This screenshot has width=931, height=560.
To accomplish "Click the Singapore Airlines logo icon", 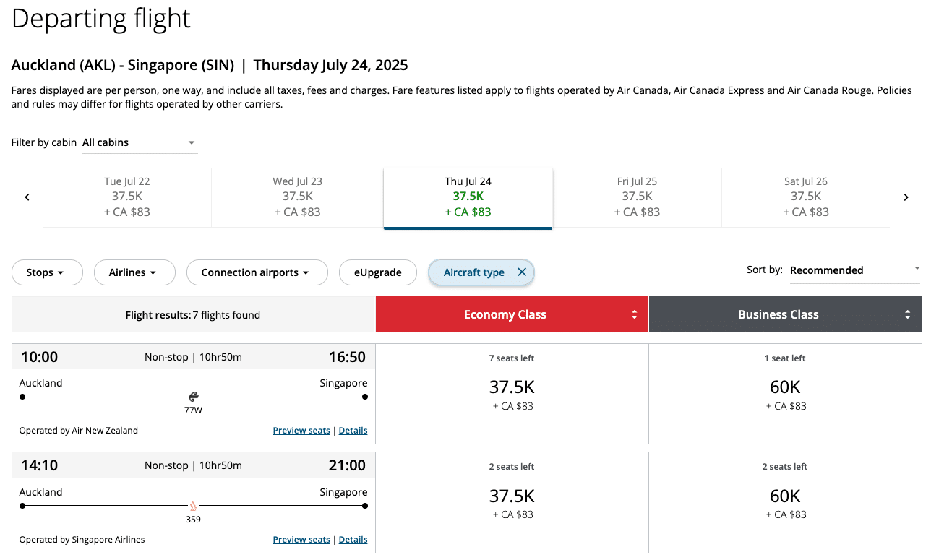I will point(193,506).
